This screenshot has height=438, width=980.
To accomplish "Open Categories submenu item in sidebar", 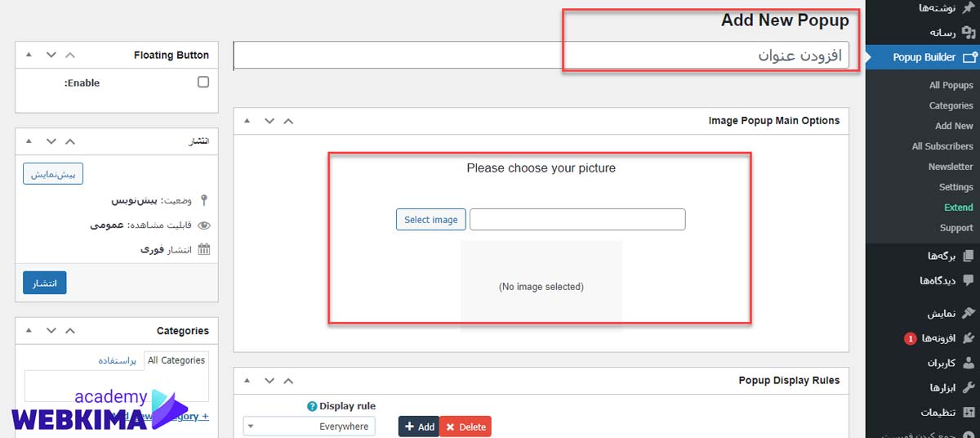I will click(951, 105).
